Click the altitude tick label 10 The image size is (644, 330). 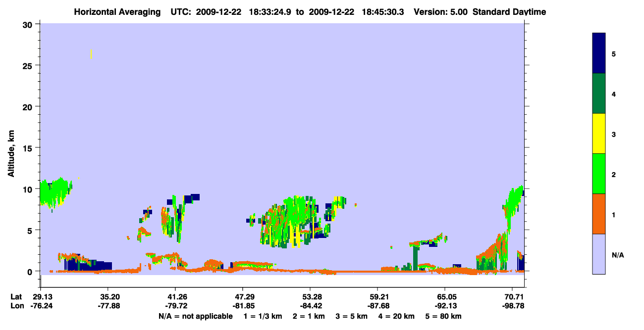click(29, 189)
